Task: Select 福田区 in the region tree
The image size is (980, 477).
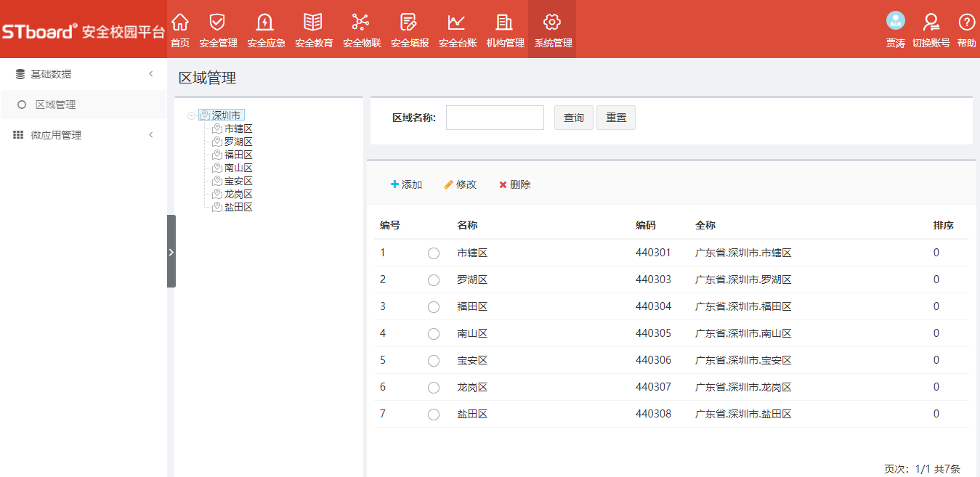Action: pyautogui.click(x=238, y=155)
